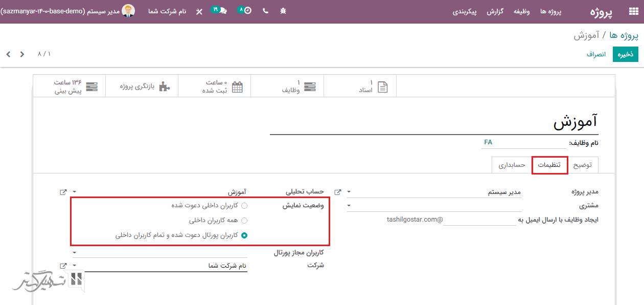Open external link beside analytic account field
644x305 pixels.
click(x=63, y=192)
